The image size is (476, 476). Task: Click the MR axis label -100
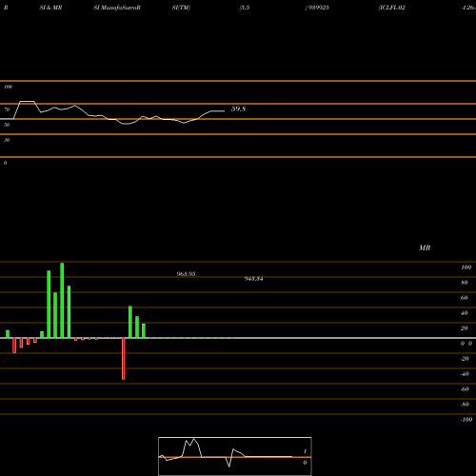point(466,420)
